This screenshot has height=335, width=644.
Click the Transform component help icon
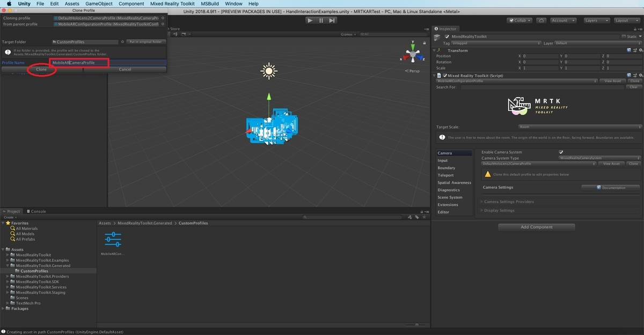tap(628, 50)
